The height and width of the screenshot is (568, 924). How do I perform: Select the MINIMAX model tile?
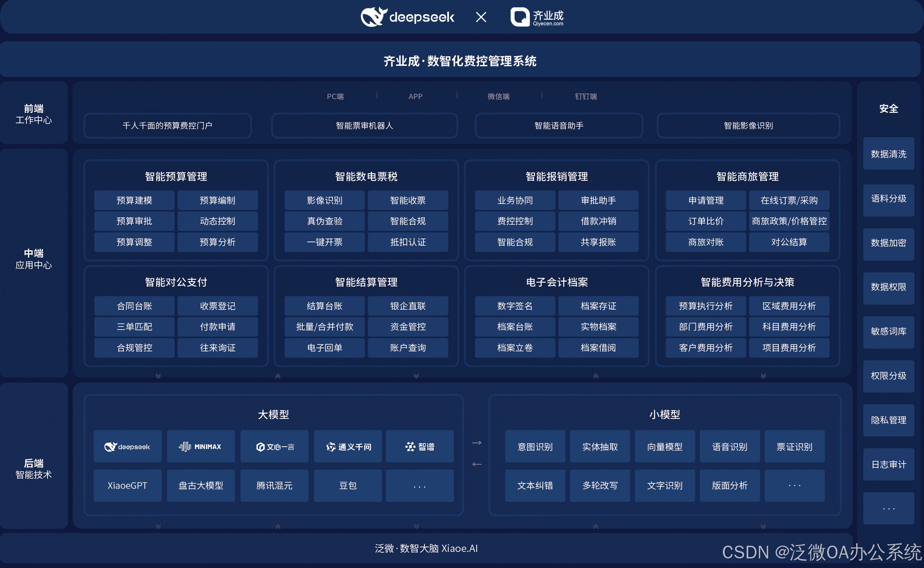coord(200,446)
